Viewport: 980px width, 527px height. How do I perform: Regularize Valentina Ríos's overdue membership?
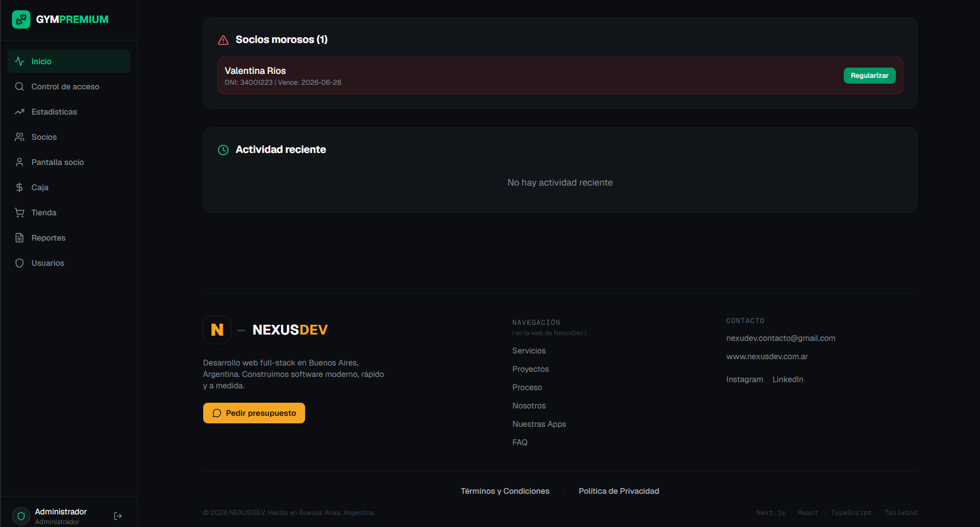(870, 76)
